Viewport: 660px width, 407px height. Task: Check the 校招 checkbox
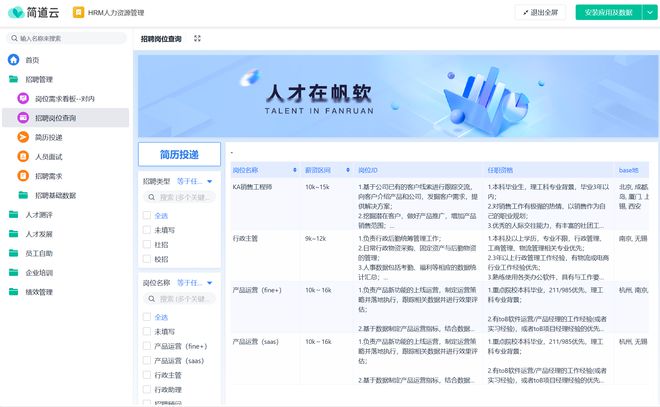147,259
